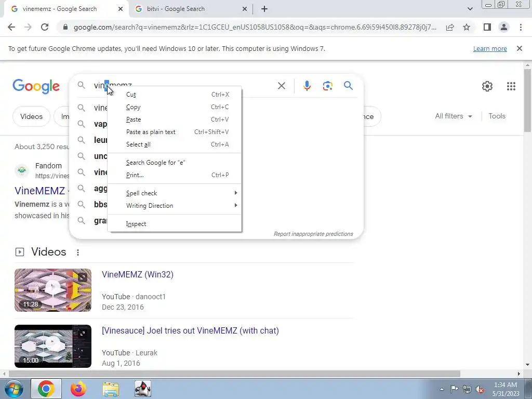This screenshot has width=532, height=399.
Task: Expand the tab search dropdown arrow
Action: tap(470, 9)
